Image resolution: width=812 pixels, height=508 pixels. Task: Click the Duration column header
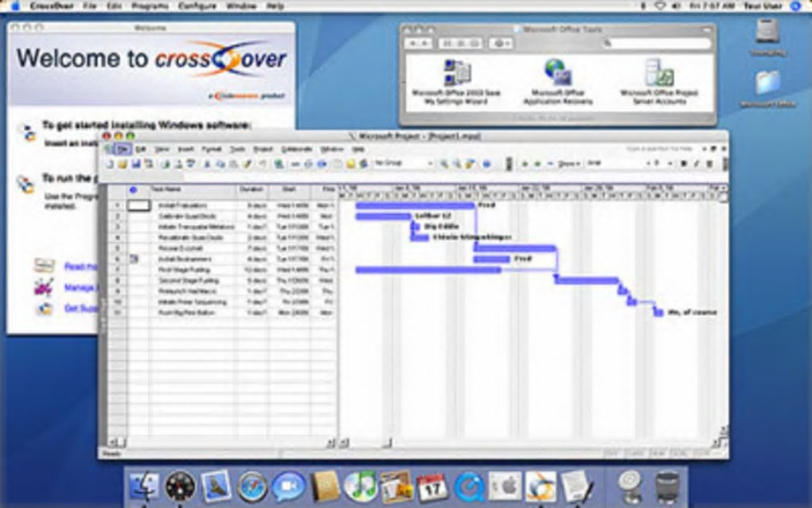(x=252, y=190)
